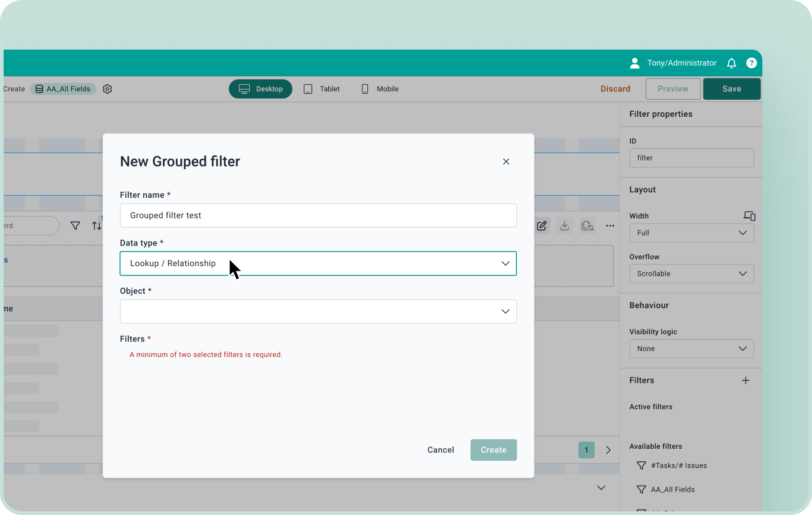Click the Save button
This screenshot has height=515, width=812.
point(731,89)
